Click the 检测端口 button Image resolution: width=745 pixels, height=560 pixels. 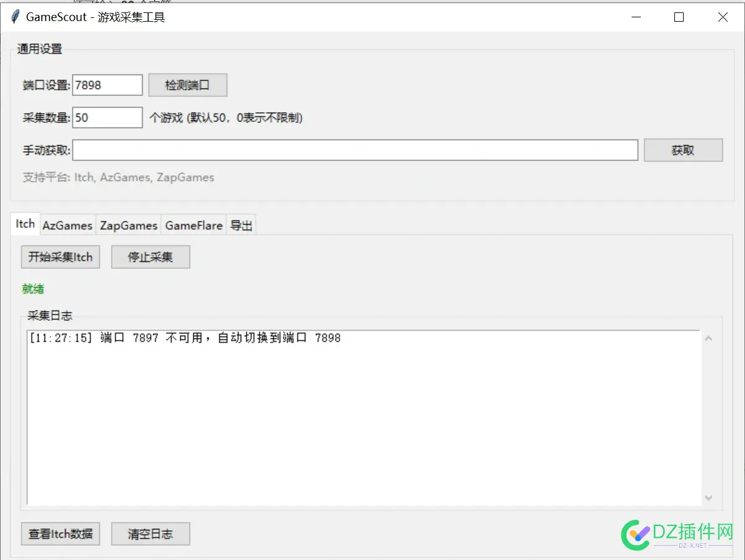(188, 85)
